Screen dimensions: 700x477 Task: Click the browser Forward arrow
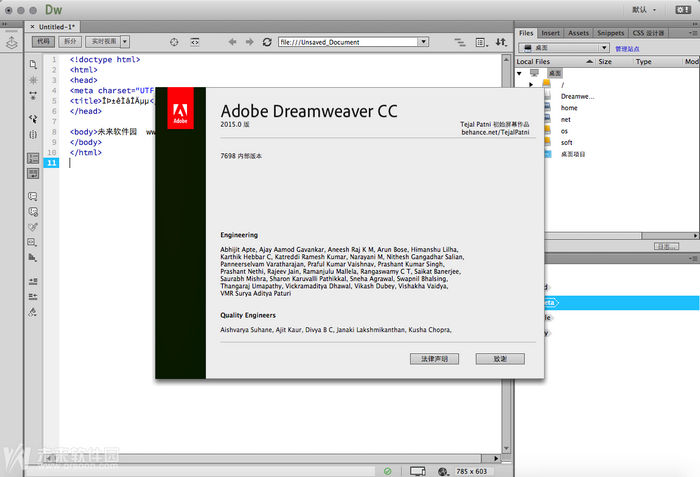click(249, 42)
